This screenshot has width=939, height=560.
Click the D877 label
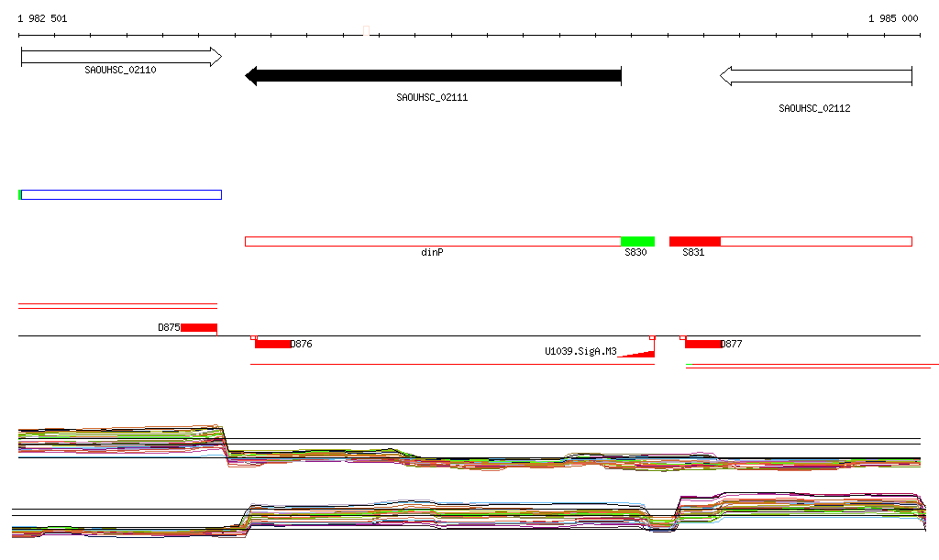coord(731,344)
